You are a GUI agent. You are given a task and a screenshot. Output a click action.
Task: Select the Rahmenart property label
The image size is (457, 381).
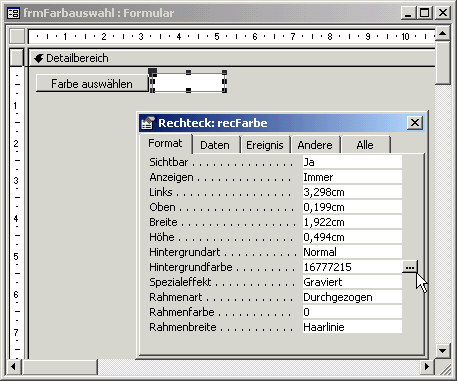pos(176,297)
